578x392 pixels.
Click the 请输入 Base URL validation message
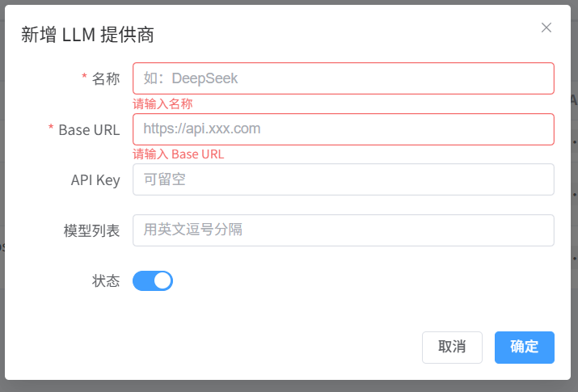coord(179,154)
